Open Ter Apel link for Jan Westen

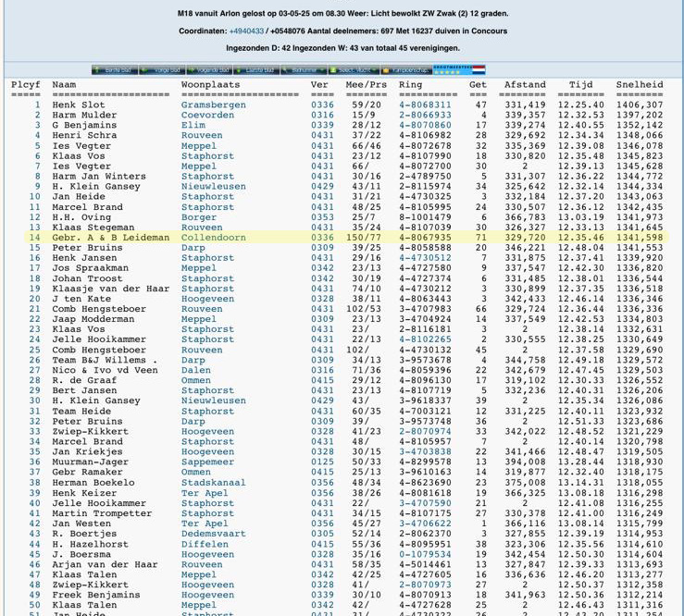pyautogui.click(x=205, y=524)
